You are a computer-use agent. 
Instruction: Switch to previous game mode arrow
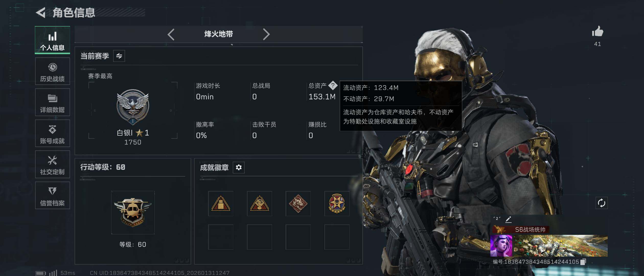coord(171,34)
